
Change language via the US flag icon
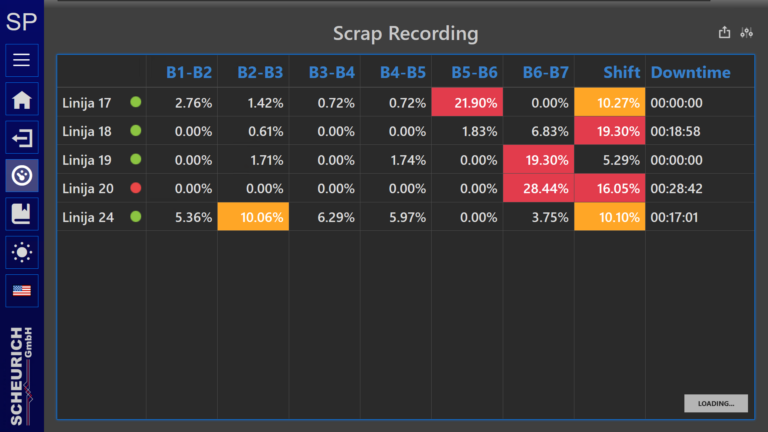[x=21, y=290]
